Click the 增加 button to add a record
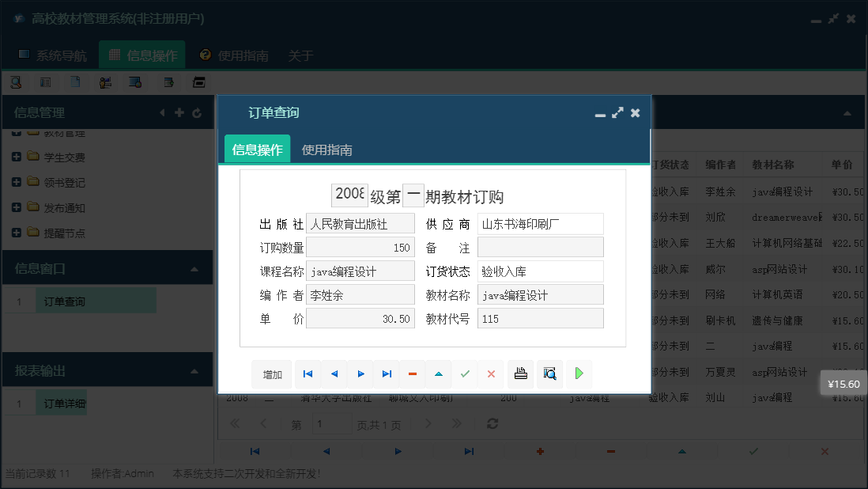The image size is (868, 489). (x=271, y=373)
